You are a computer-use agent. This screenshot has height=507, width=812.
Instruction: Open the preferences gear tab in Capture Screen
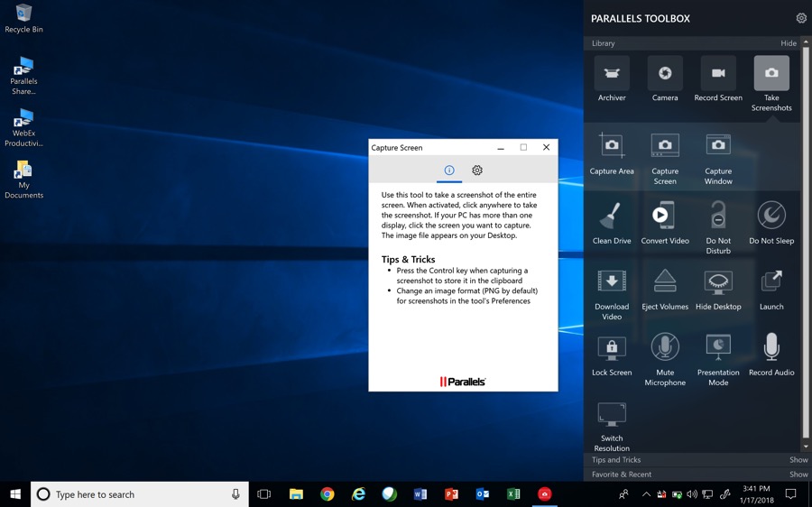tap(477, 170)
